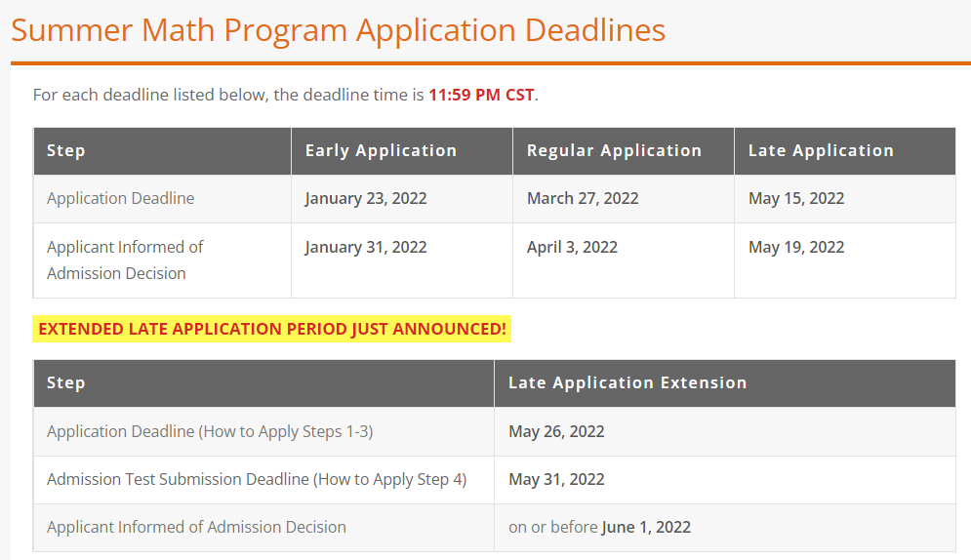
Task: Click the Step header in the first table
Action: click(x=65, y=151)
